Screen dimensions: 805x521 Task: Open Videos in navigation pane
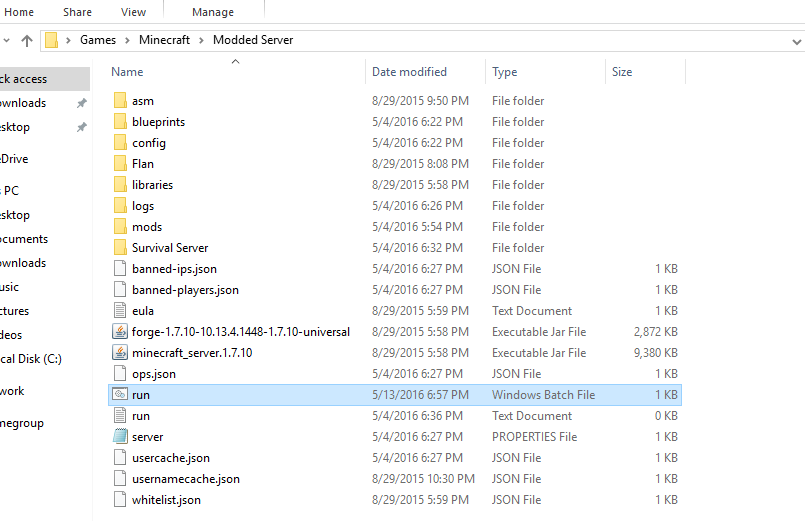pyautogui.click(x=11, y=335)
